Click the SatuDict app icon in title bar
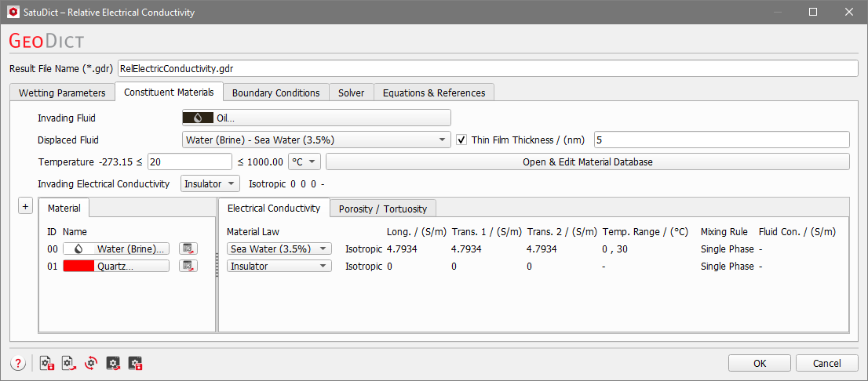The image size is (868, 381). pyautogui.click(x=13, y=12)
